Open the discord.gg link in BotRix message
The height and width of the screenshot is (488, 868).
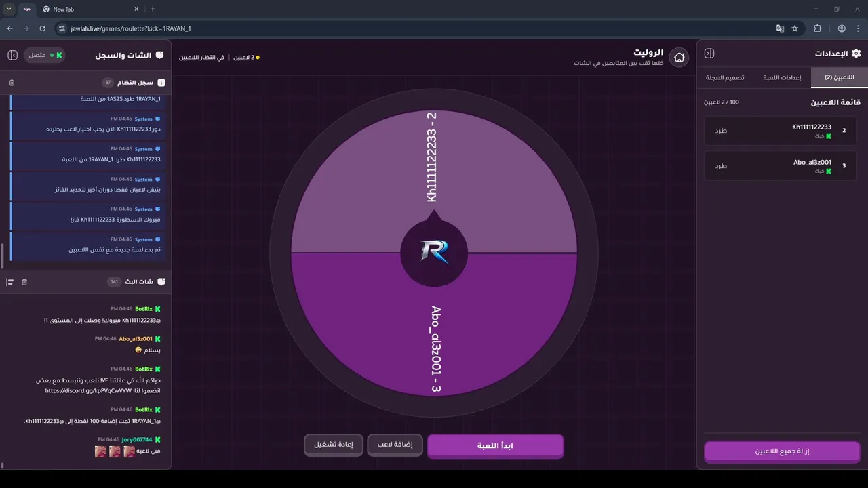tap(87, 391)
